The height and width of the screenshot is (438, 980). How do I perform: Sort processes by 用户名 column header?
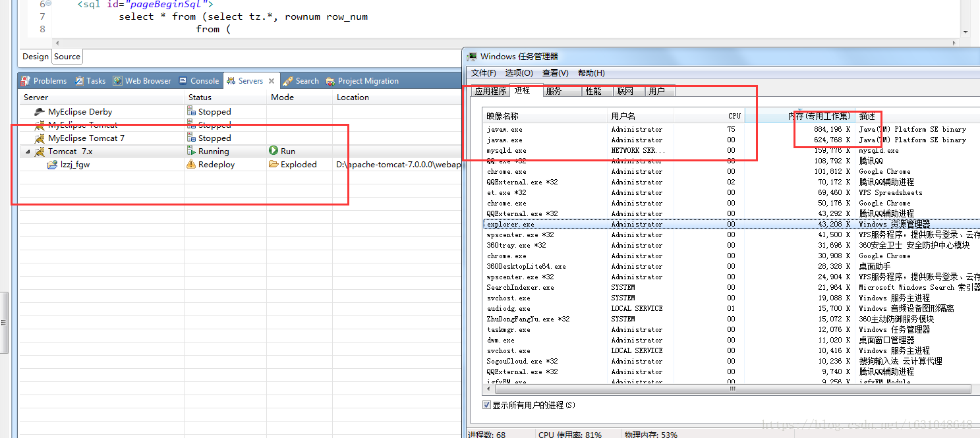tap(641, 116)
